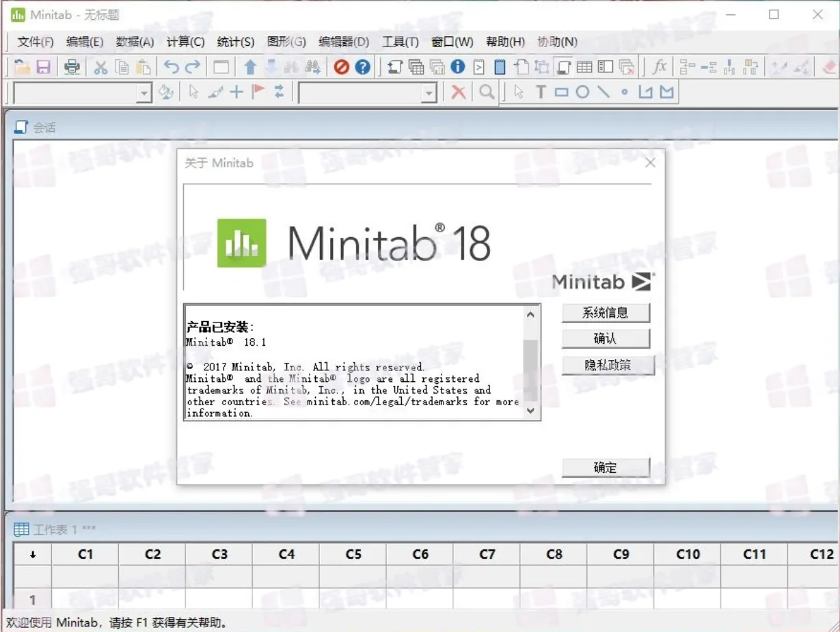This screenshot has width=840, height=632.
Task: Select the rectangle drawing tool
Action: coord(561,92)
